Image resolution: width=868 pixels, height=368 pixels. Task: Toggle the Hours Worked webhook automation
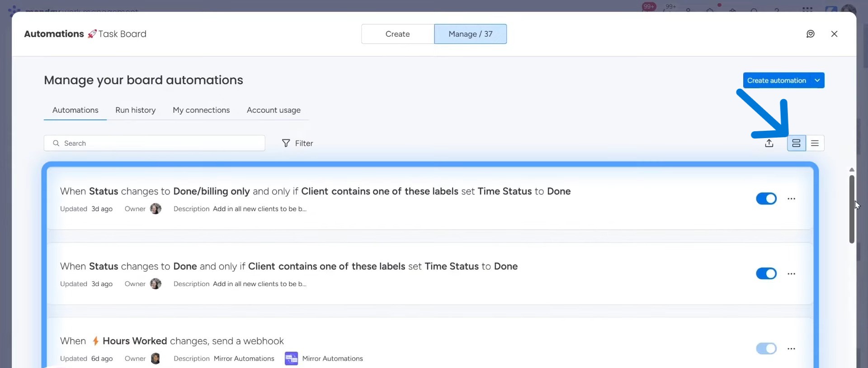[766, 349]
